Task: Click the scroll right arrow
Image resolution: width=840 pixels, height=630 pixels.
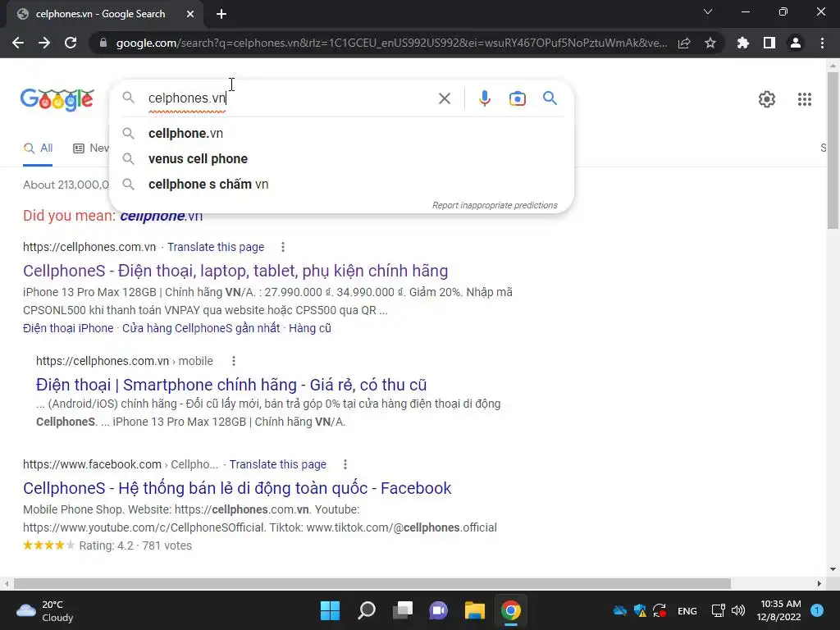Action: (x=819, y=583)
